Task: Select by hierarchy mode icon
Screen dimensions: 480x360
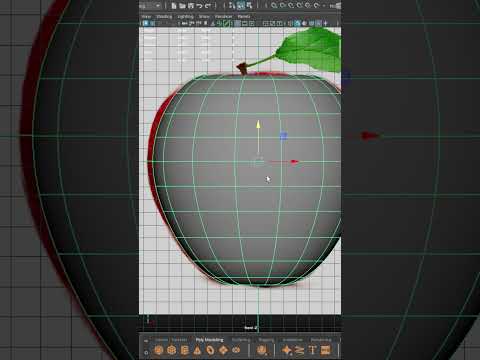Action: pyautogui.click(x=232, y=5)
